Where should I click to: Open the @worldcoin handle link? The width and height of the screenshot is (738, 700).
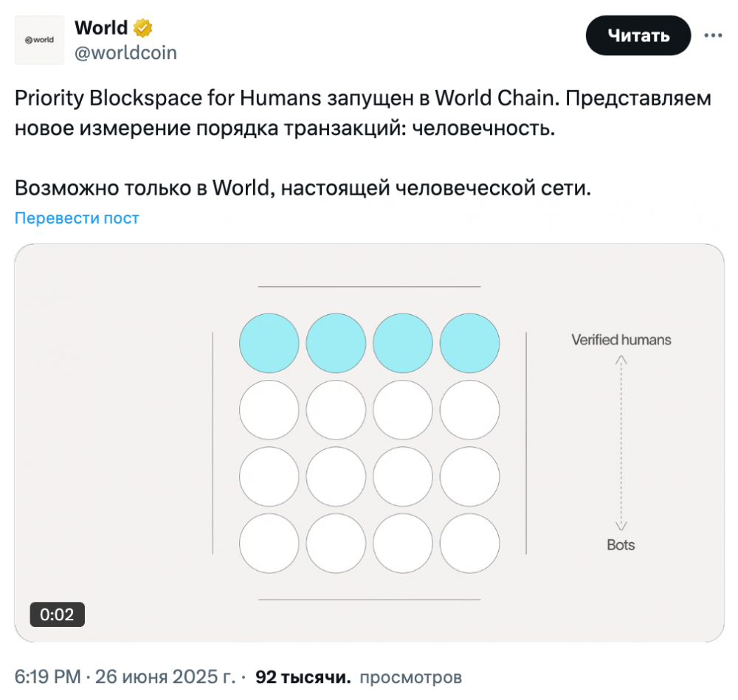(x=125, y=54)
